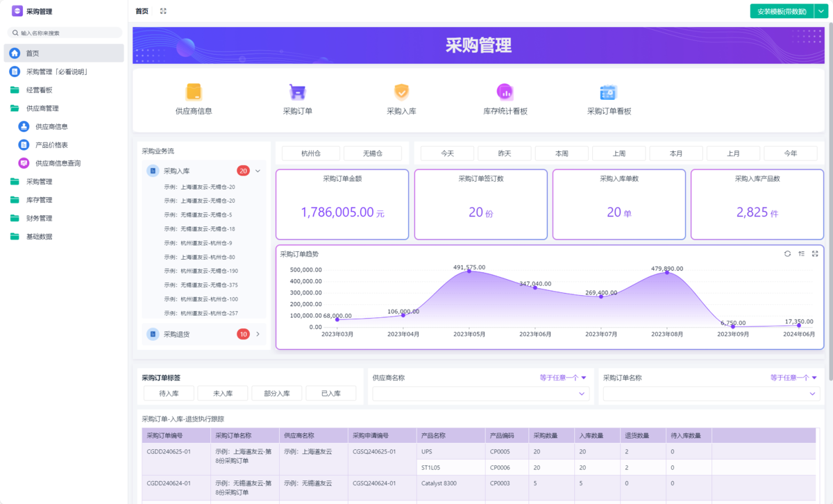Expand the 采购退货 workflow list

258,334
